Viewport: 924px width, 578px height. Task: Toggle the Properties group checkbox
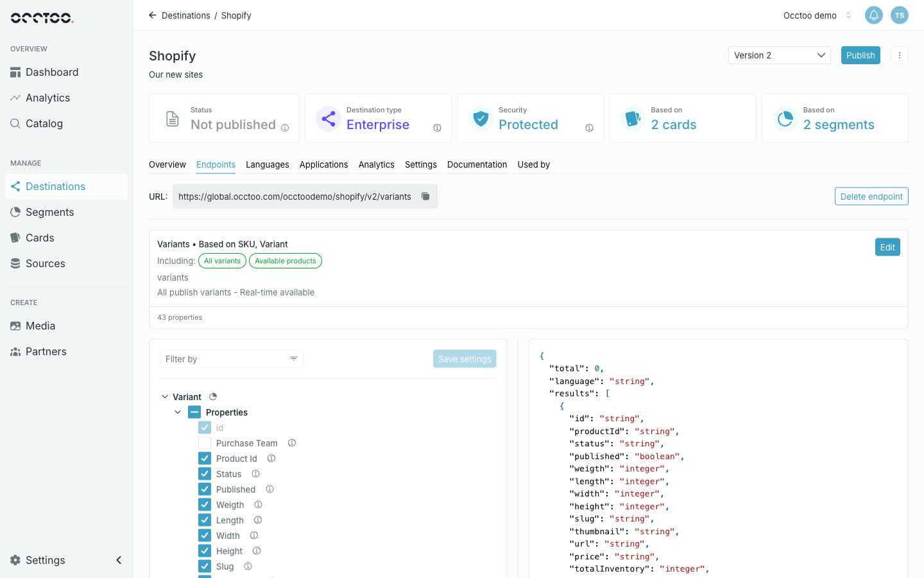(x=194, y=412)
